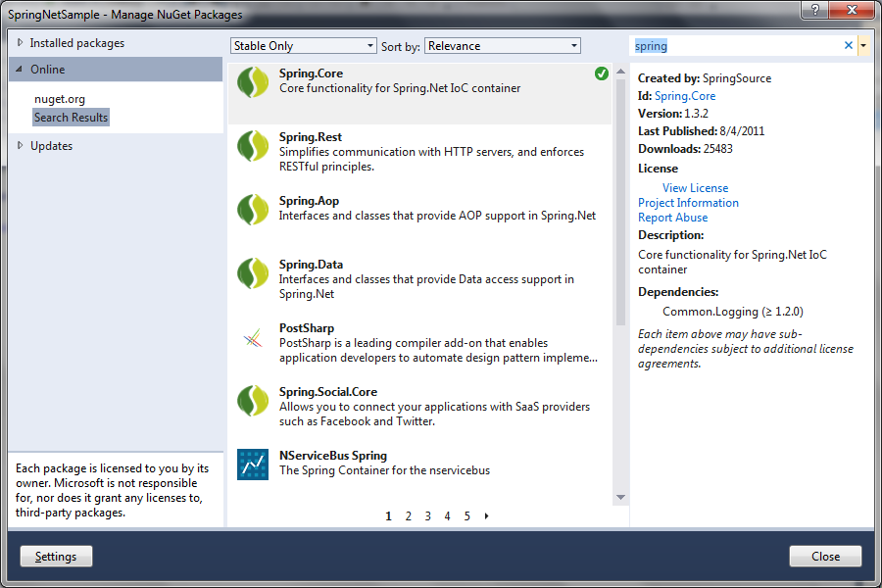
Task: Click the Project Information link
Action: tap(688, 202)
